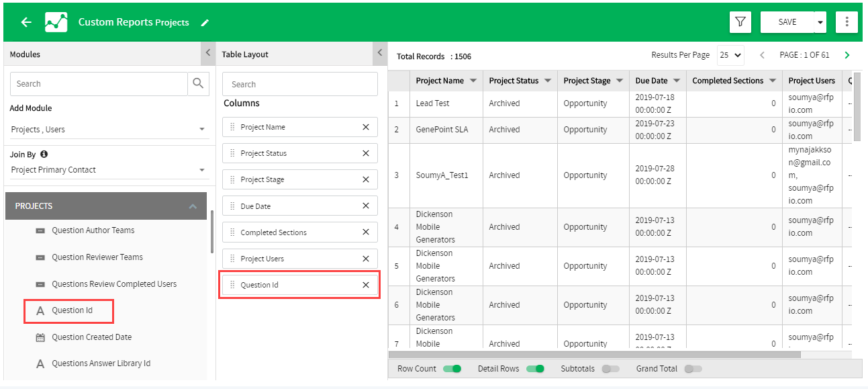Click GenePoint SLA project cell
868x389 pixels.
point(446,130)
